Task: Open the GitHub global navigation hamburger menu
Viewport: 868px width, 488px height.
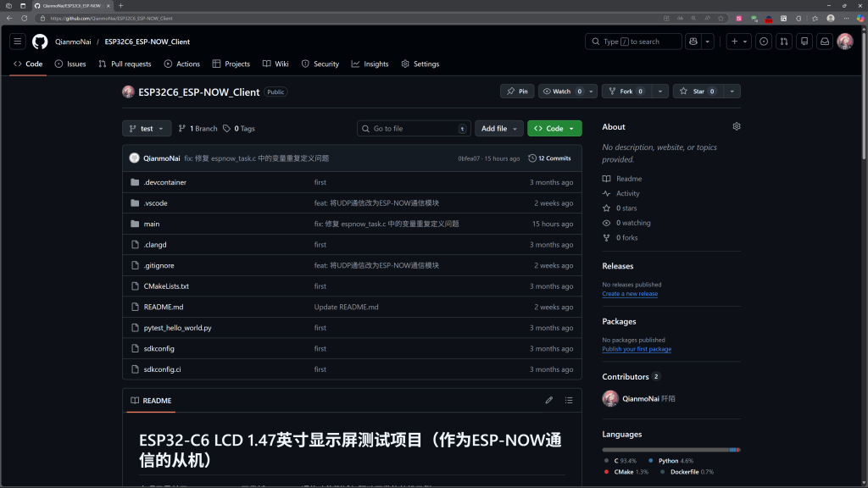Action: (x=18, y=42)
